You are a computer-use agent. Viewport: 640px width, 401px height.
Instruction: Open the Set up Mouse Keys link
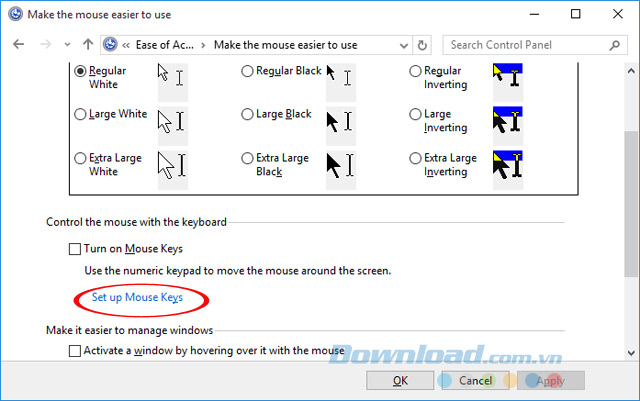pyautogui.click(x=137, y=297)
